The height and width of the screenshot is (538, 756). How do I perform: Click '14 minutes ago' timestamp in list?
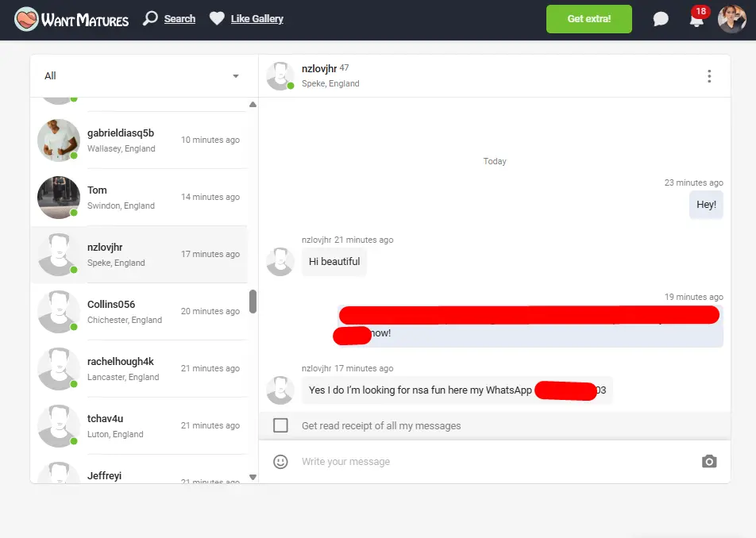210,197
